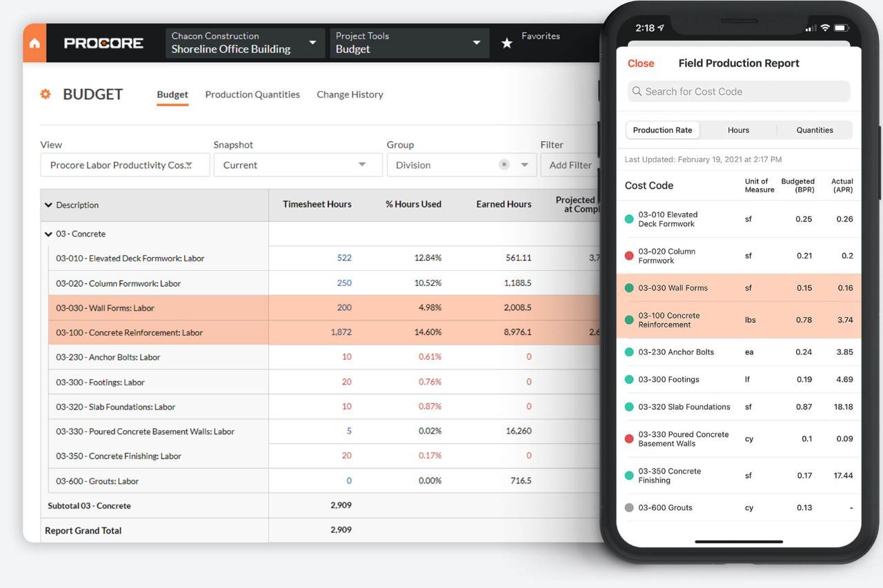
Task: Click the status dot for 03-300 Footings
Action: pos(629,380)
